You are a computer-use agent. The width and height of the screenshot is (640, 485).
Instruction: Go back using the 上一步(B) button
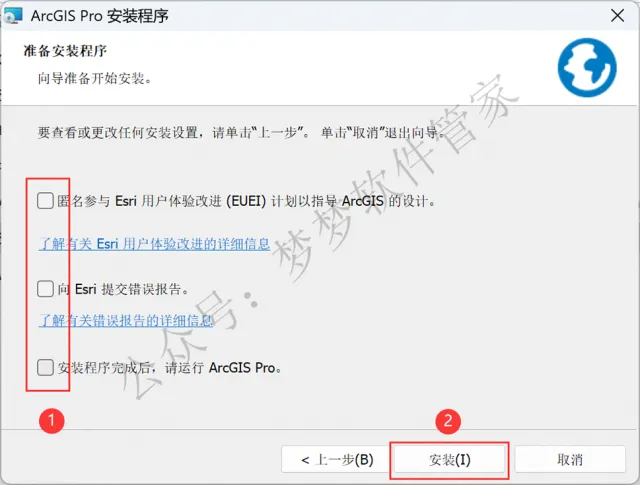click(x=336, y=460)
